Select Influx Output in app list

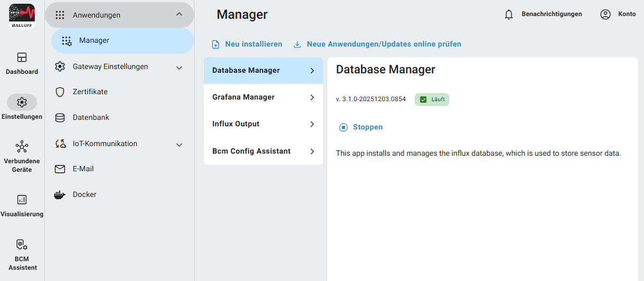263,124
